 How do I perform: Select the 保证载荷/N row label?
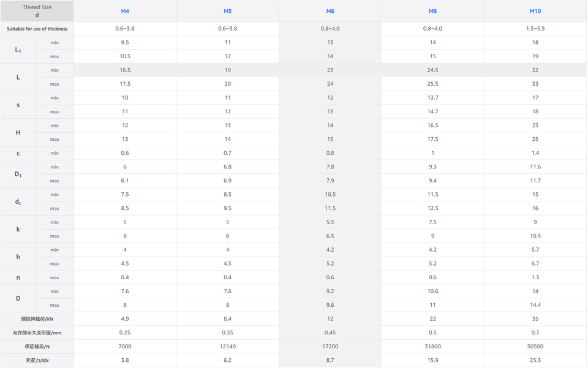(37, 347)
